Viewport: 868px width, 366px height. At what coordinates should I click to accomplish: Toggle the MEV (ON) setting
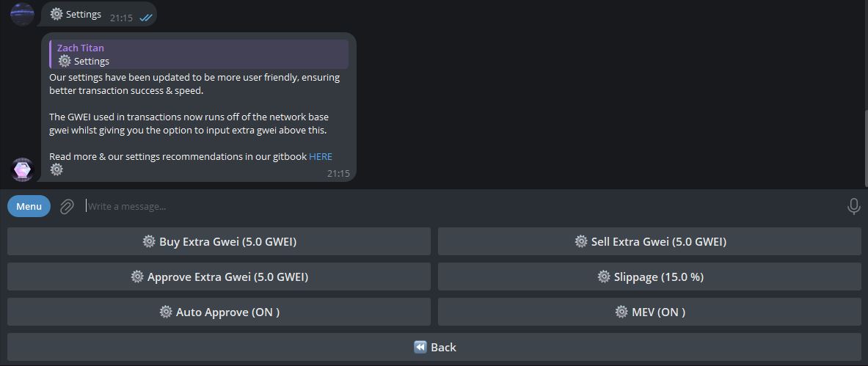(x=649, y=312)
